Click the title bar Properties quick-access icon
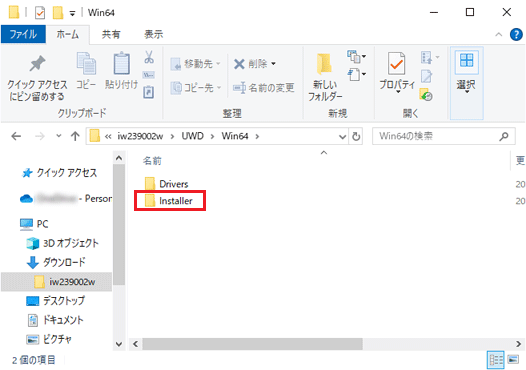Screen dimensions: 526x370 [x=40, y=13]
